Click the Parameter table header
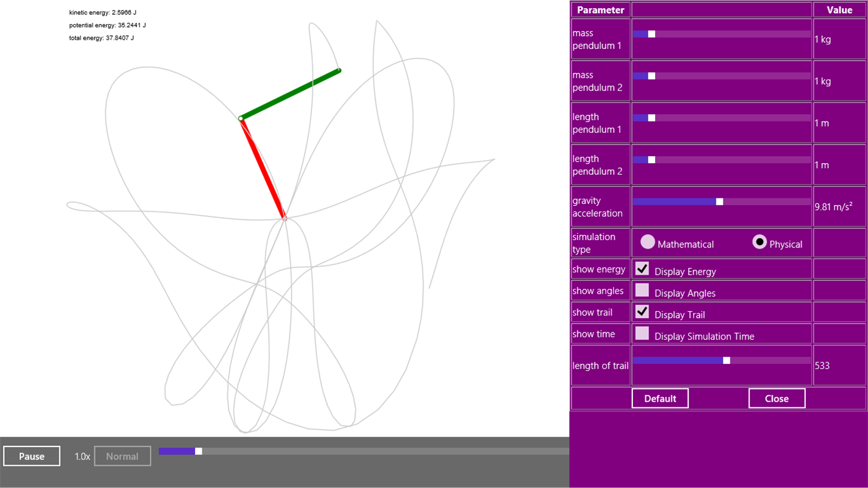The image size is (868, 488). (599, 9)
